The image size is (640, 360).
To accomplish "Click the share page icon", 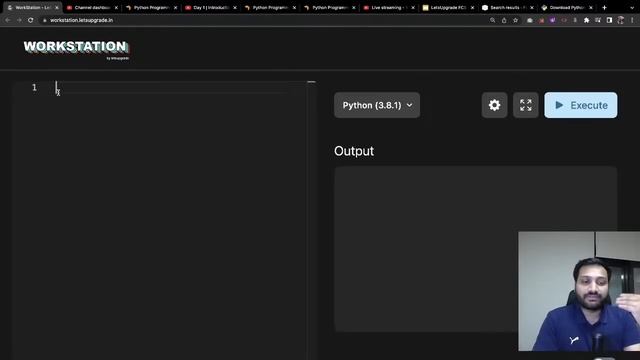I will 504,20.
